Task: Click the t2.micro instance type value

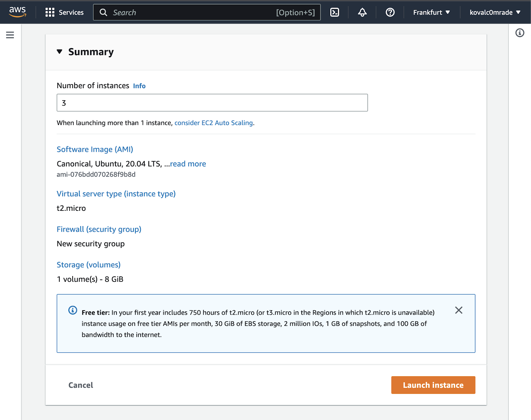Action: pyautogui.click(x=71, y=208)
